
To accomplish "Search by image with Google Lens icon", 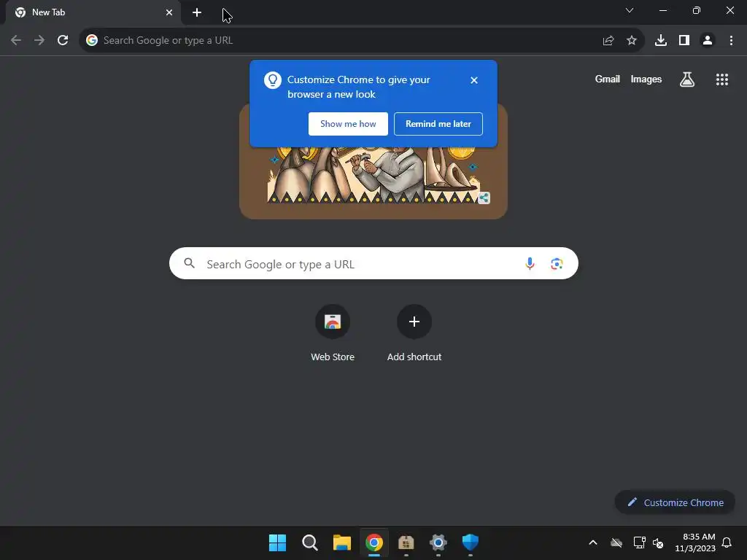I will [x=557, y=263].
